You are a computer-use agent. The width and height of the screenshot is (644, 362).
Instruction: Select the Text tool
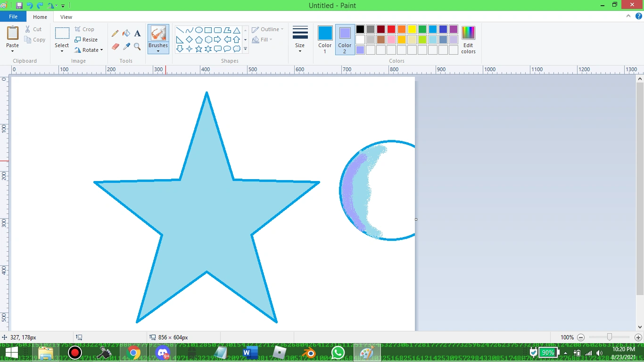[137, 33]
